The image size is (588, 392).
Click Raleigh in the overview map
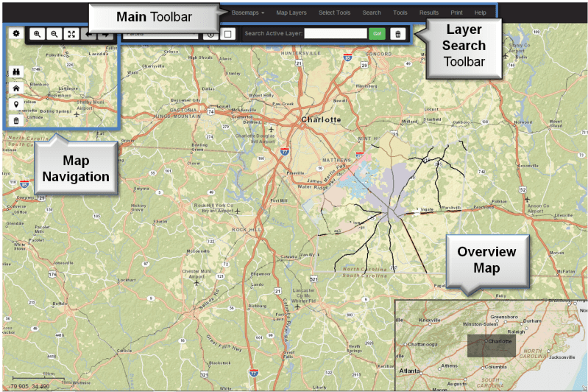516,332
